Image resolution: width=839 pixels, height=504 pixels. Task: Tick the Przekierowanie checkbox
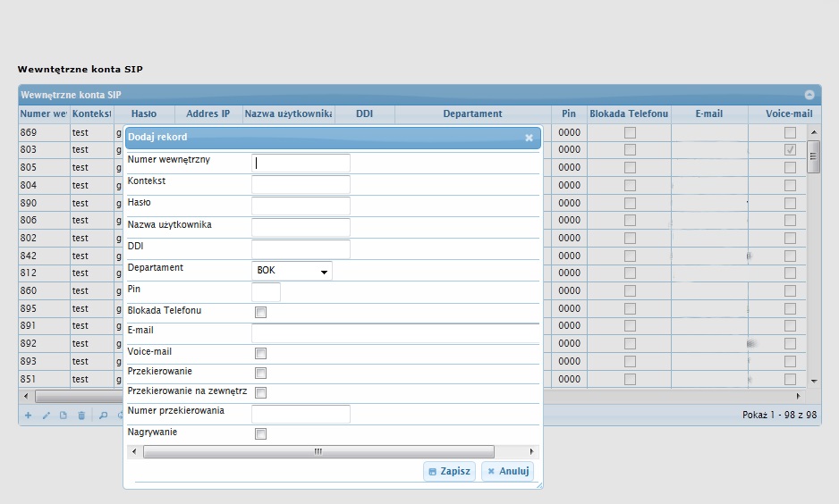pos(260,373)
